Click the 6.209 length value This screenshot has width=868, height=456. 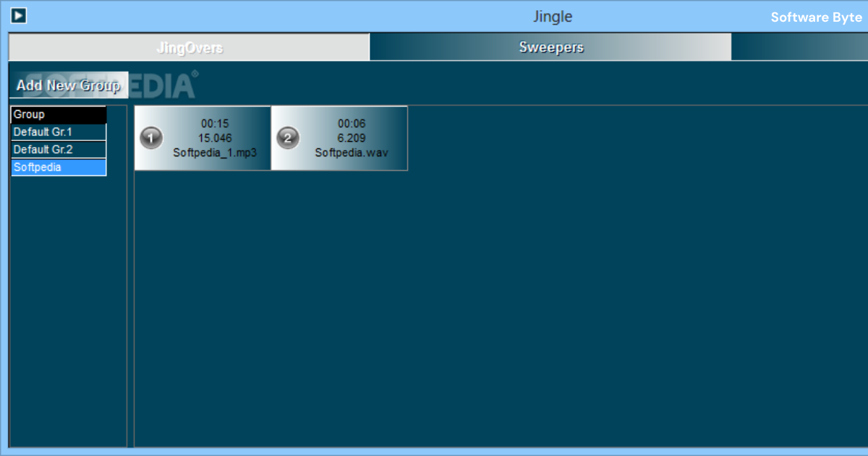pos(352,138)
